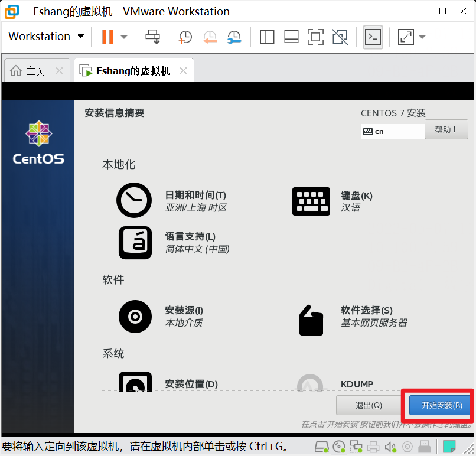Toggle the library sidebar panel
The width and height of the screenshot is (476, 456).
coord(267,37)
